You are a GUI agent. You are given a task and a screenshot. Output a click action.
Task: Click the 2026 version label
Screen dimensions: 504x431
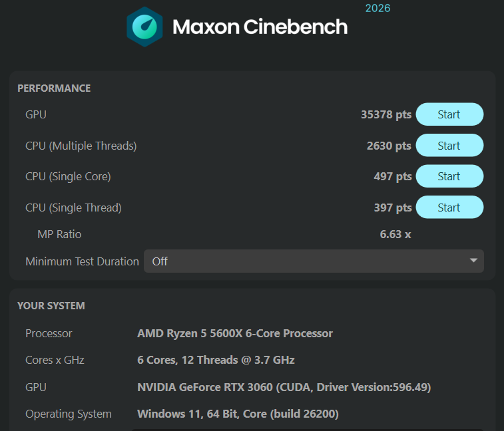pyautogui.click(x=378, y=8)
